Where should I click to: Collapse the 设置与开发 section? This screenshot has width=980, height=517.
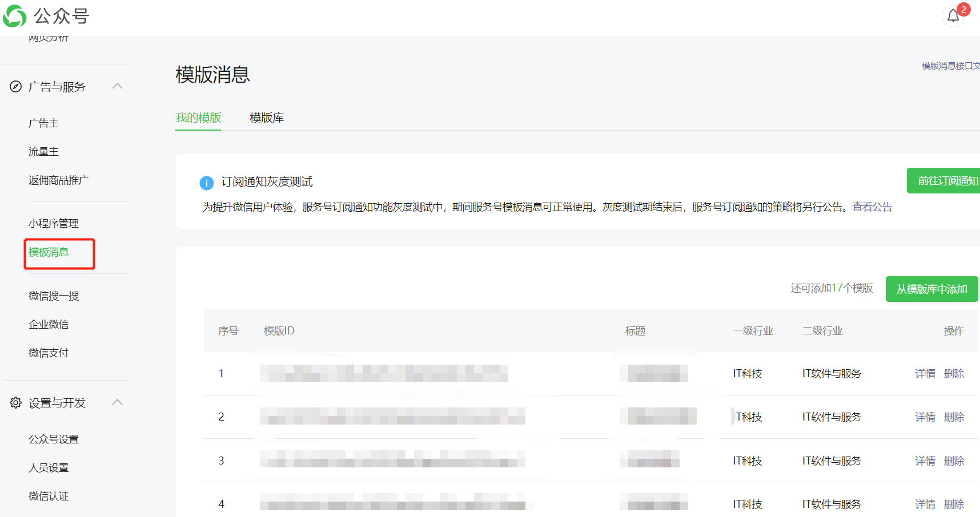pyautogui.click(x=118, y=402)
